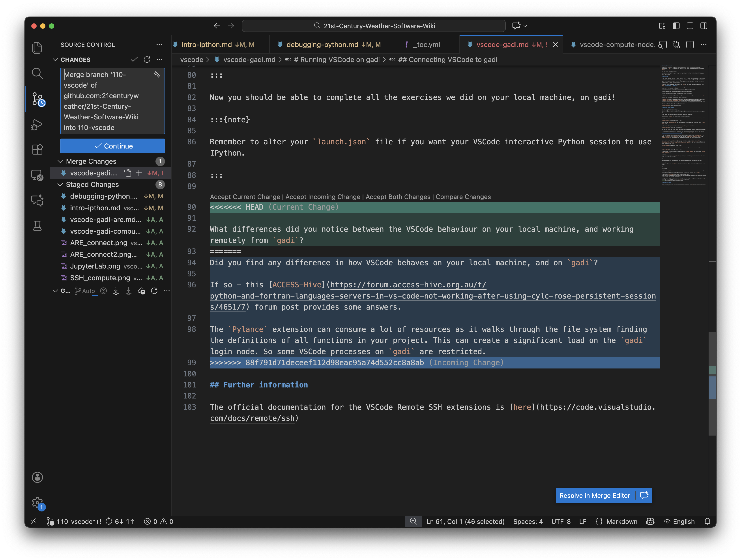Open the Explorer view
The image size is (741, 560).
point(37,48)
